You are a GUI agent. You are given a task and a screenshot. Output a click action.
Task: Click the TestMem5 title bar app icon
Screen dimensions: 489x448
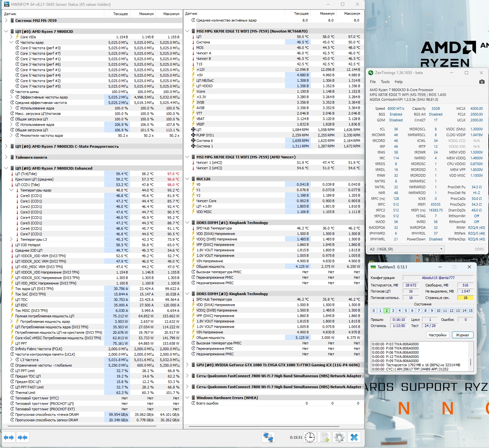point(373,267)
